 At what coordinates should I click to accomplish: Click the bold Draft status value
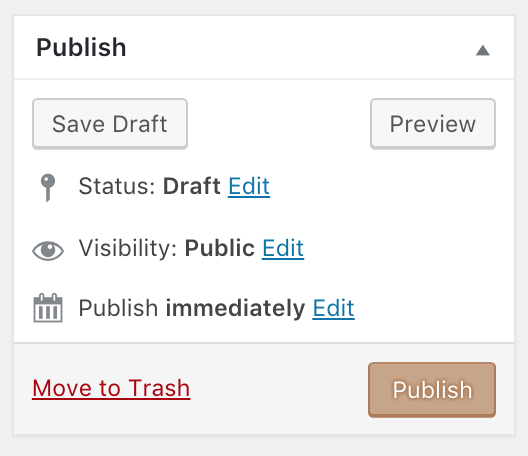click(192, 186)
